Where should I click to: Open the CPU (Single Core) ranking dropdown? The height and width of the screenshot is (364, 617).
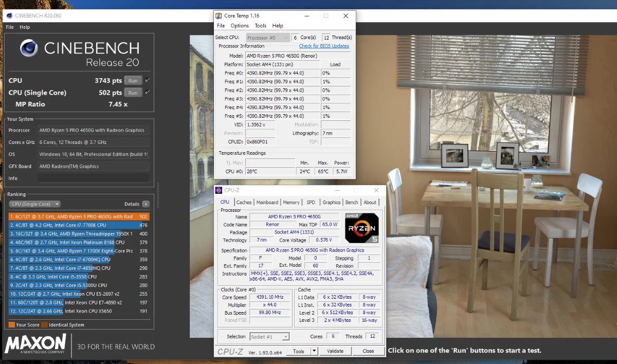point(35,204)
